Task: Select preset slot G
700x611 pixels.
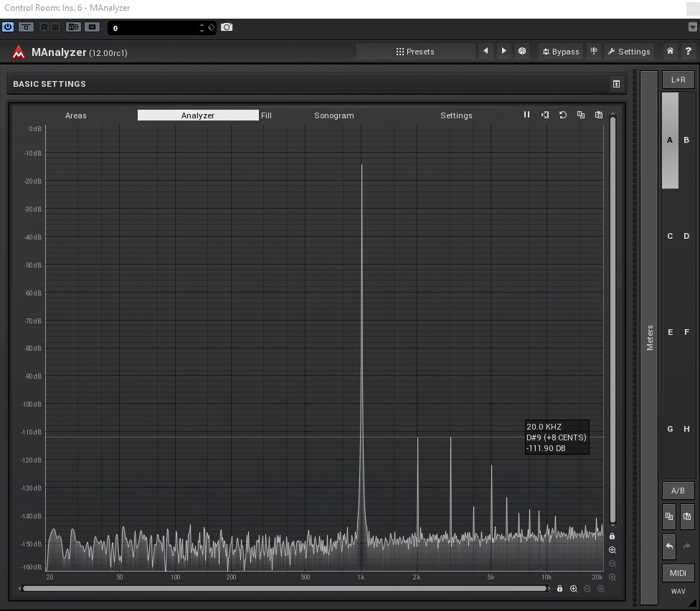Action: pyautogui.click(x=670, y=429)
